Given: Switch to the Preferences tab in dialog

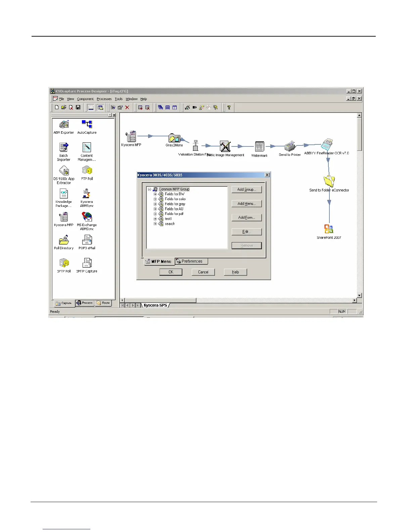Looking at the screenshot, I should coord(191,261).
